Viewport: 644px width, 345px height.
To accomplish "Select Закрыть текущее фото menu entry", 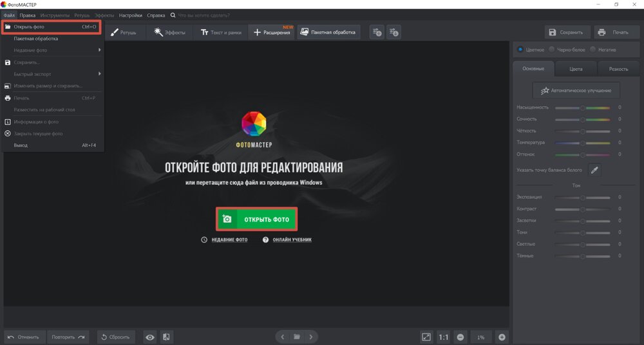I will tap(53, 133).
